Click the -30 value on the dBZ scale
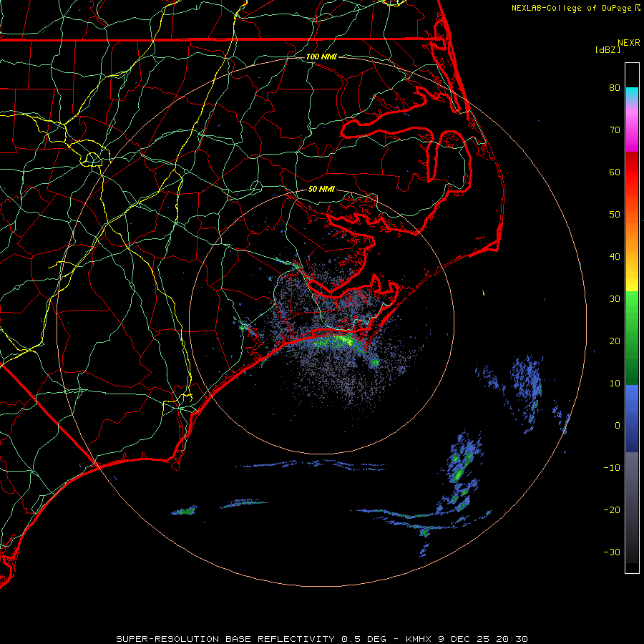 [x=612, y=552]
